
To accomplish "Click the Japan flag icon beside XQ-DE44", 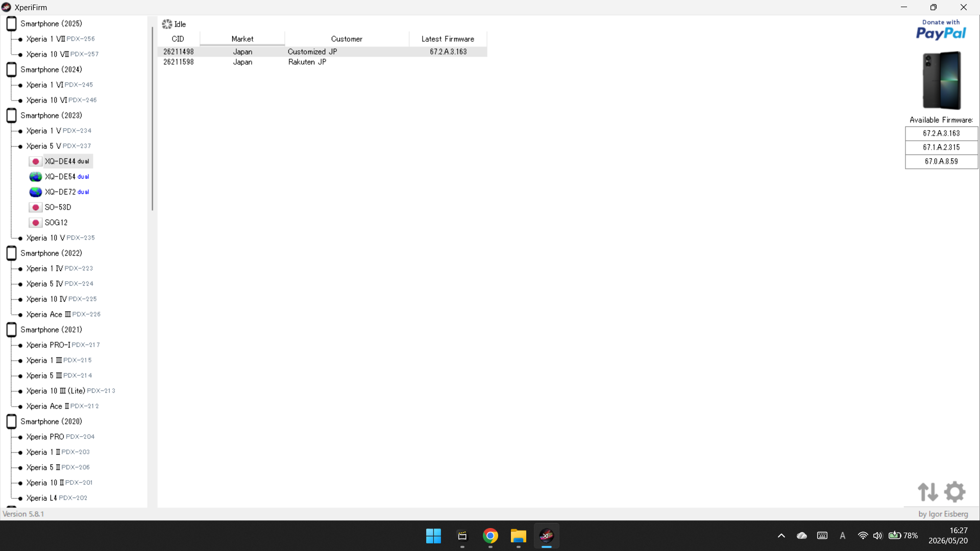I will click(x=35, y=161).
